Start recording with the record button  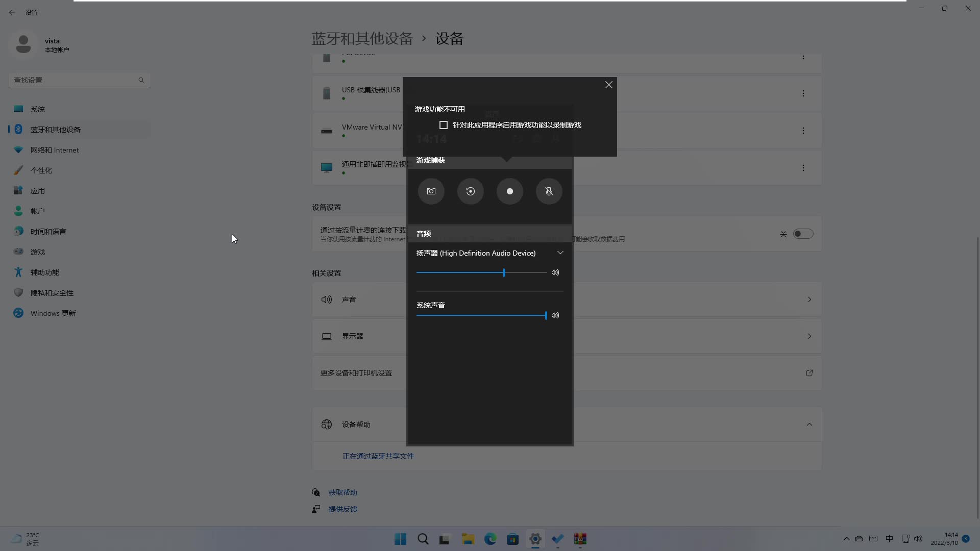(x=509, y=191)
